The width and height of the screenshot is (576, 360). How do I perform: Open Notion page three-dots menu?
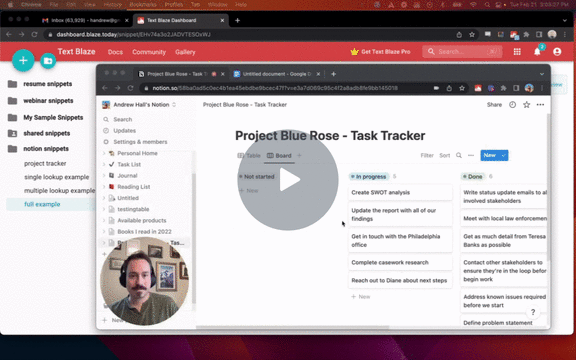[540, 105]
